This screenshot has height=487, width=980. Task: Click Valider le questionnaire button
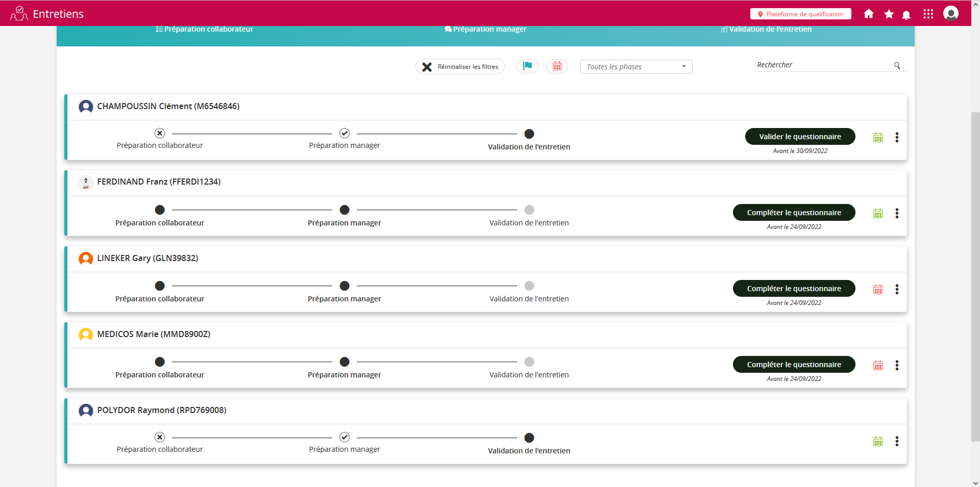point(799,137)
